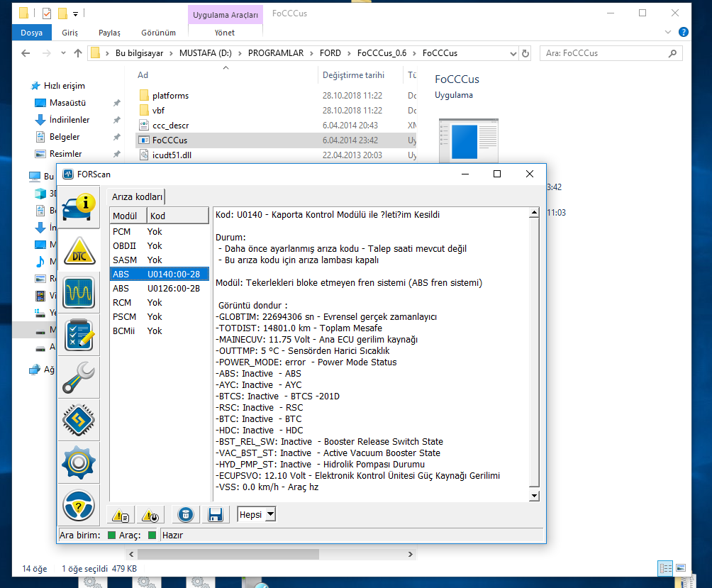Open the chip module configuration section
This screenshot has width=712, height=588.
coord(79,420)
